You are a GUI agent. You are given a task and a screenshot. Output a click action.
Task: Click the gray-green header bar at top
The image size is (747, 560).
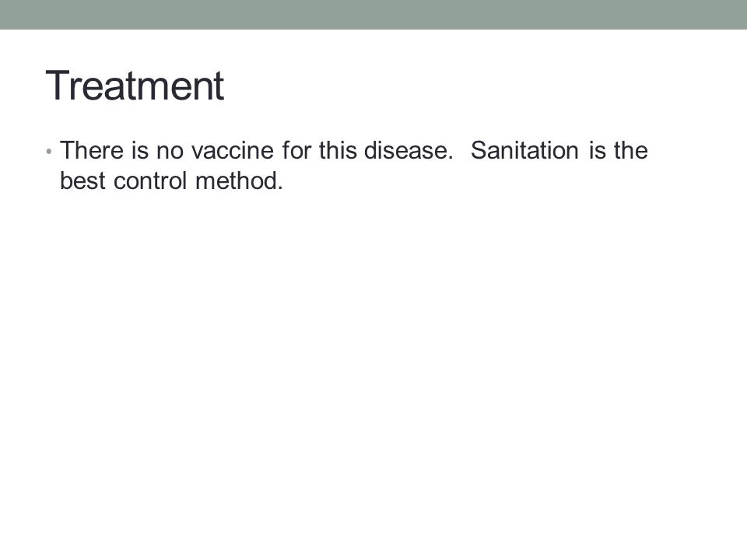click(x=373, y=14)
